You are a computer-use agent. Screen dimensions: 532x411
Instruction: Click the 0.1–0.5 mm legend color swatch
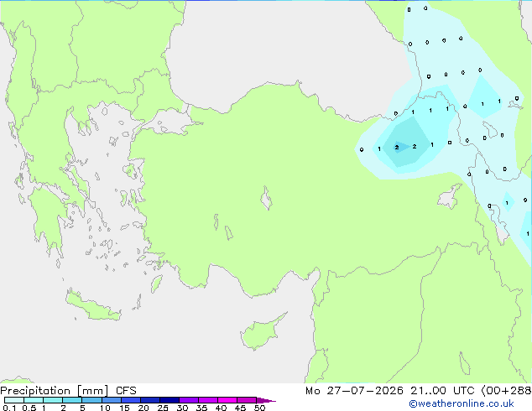pos(14,400)
